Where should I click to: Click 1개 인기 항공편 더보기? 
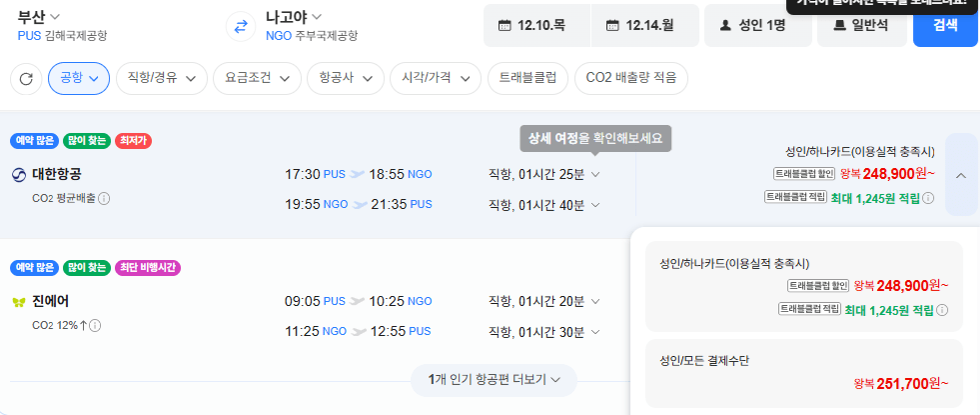tap(493, 379)
